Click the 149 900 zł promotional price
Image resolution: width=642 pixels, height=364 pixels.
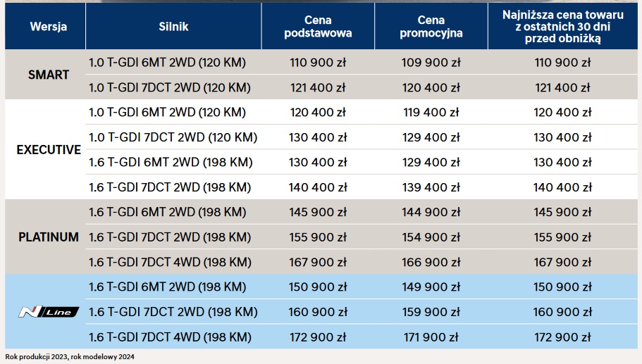[x=431, y=287]
